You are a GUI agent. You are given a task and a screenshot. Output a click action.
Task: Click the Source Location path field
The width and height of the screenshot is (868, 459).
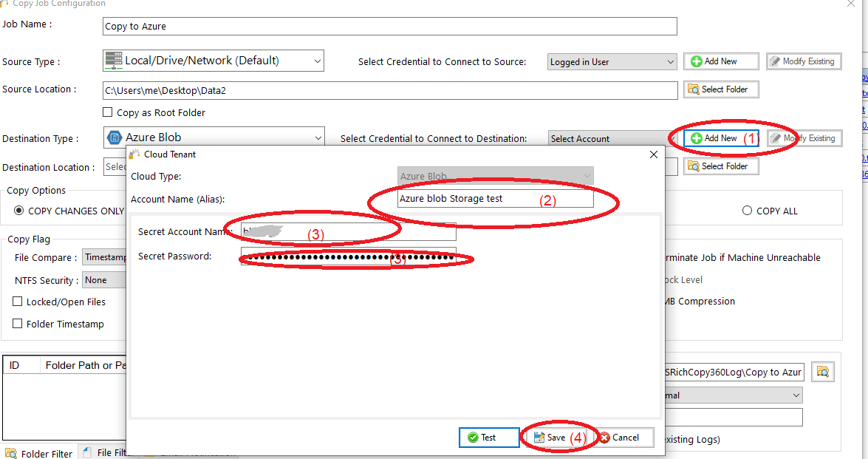coord(390,90)
